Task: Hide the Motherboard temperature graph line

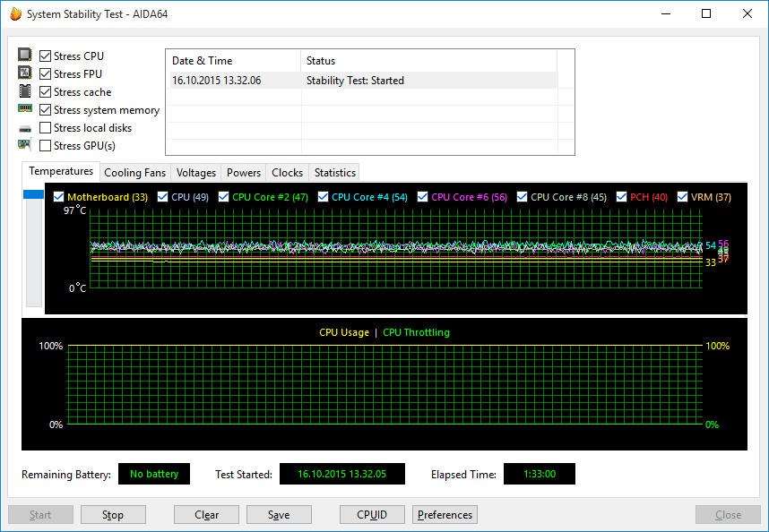Action: [58, 197]
